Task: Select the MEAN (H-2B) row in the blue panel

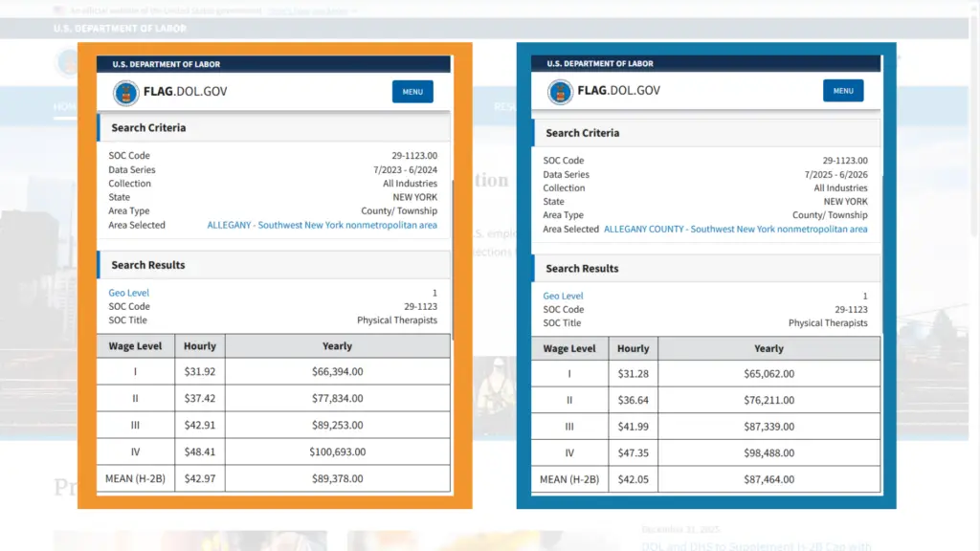Action: coord(569,478)
